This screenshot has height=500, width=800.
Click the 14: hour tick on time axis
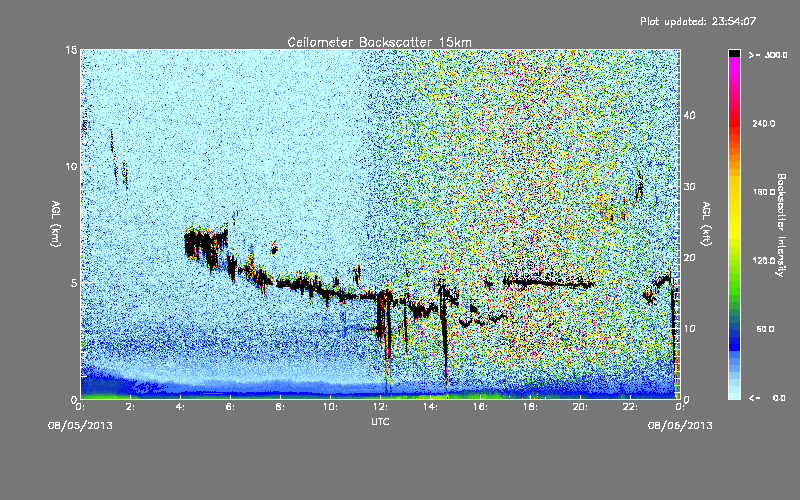pos(430,407)
